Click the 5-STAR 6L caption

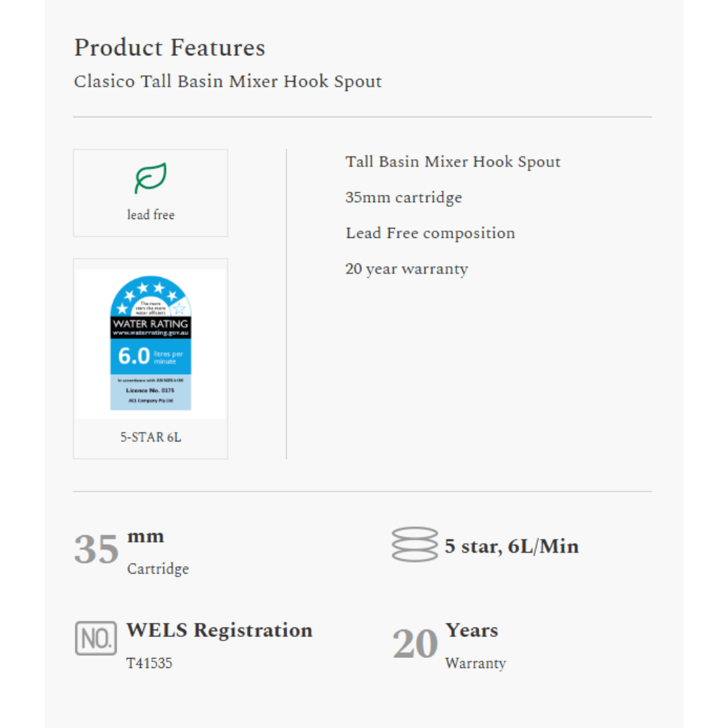[150, 437]
